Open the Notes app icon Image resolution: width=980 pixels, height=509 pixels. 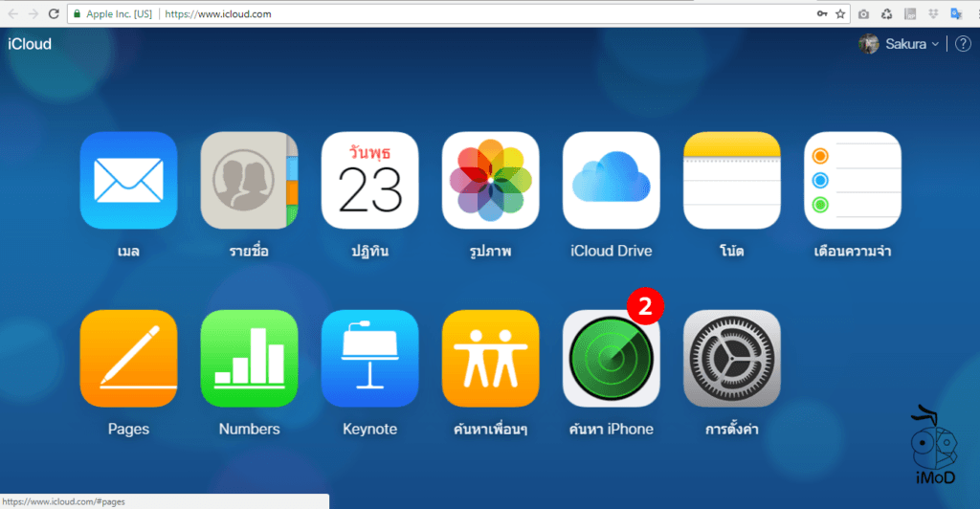[x=731, y=181]
